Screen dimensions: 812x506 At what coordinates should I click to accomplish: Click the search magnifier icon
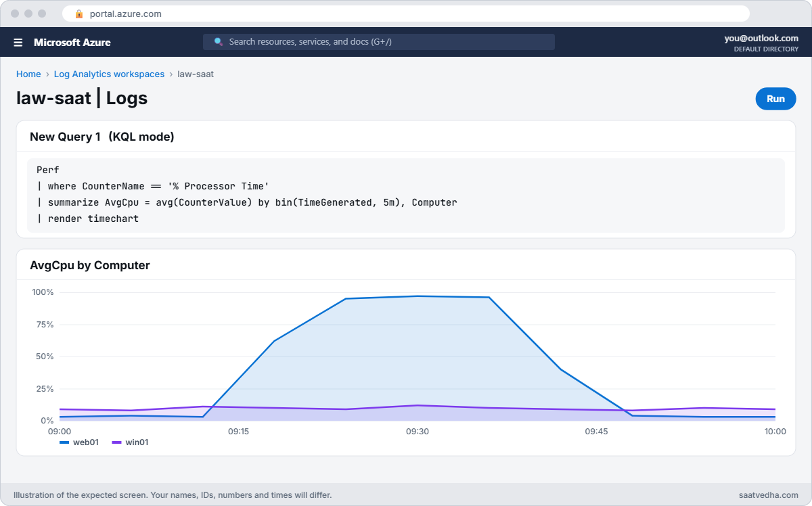point(219,42)
